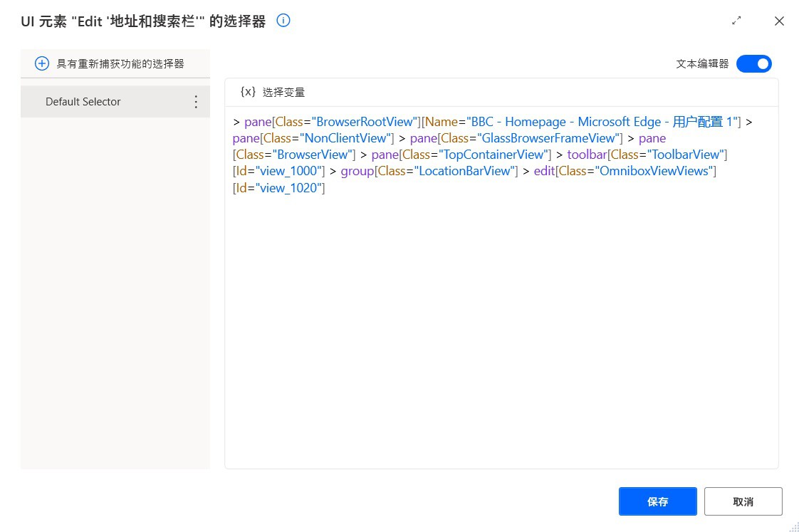Click the plus icon for recapture selector
The image size is (799, 532).
[42, 63]
